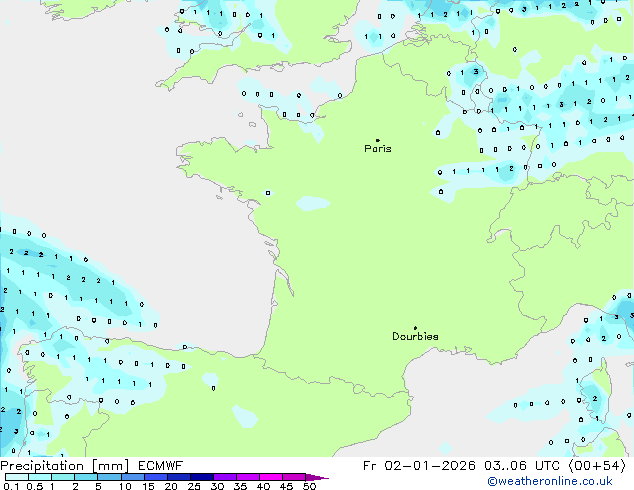
Task: Click the forecast date Fr 02-01-2026
Action: 419,466
